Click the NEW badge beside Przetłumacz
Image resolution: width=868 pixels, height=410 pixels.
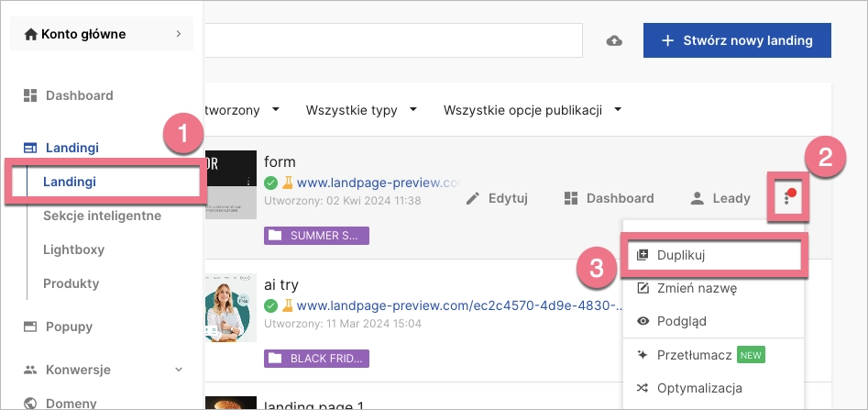pyautogui.click(x=751, y=355)
